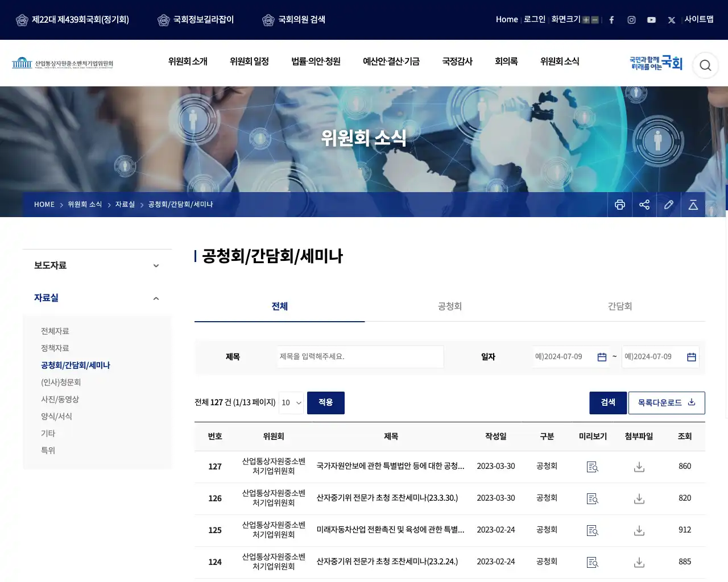Open the Instagram icon link
The width and height of the screenshot is (728, 582).
point(631,20)
